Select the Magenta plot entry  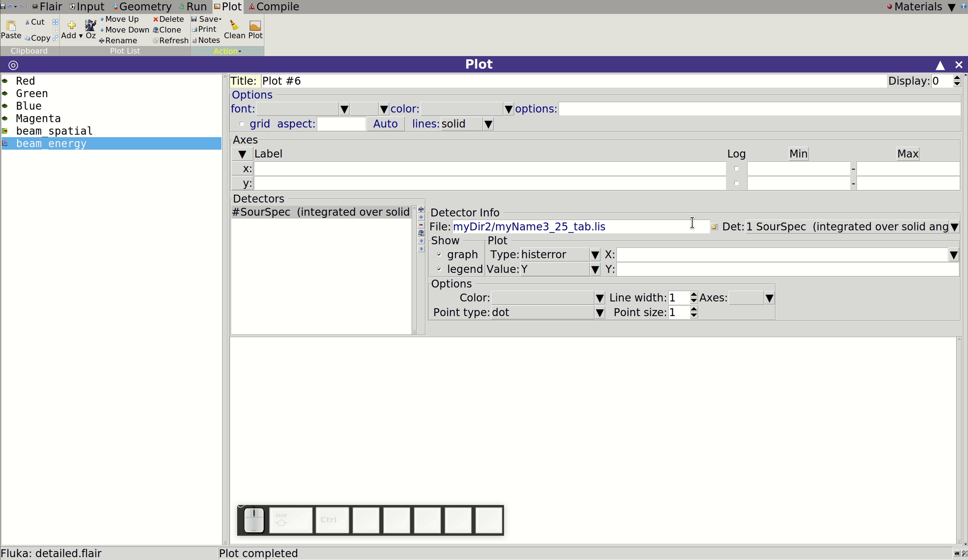[111, 118]
